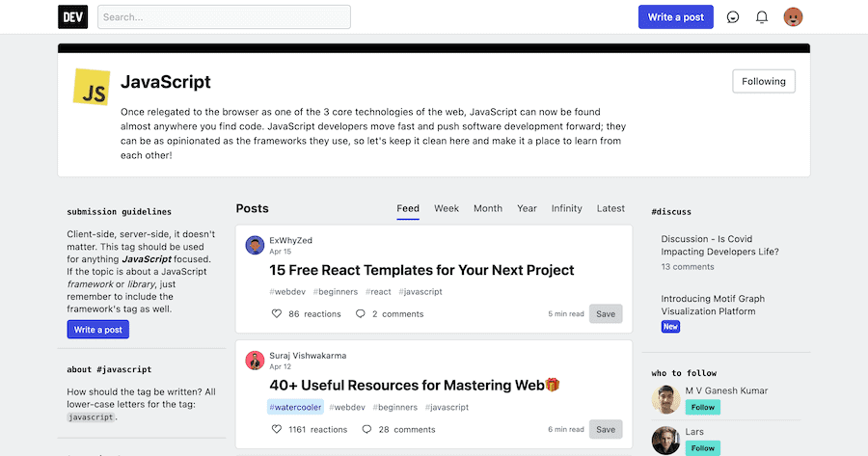
Task: Click the DEV logo in header
Action: tap(72, 16)
